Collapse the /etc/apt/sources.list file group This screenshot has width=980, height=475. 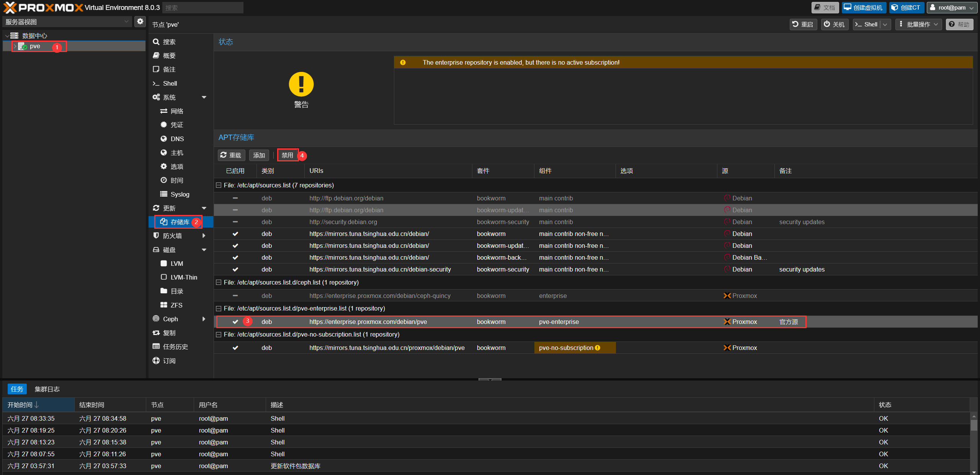coord(219,185)
